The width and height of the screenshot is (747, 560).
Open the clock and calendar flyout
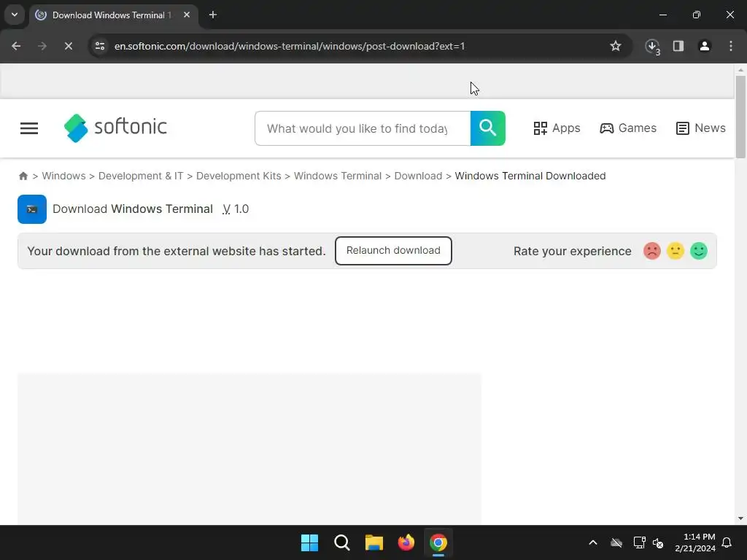point(695,542)
